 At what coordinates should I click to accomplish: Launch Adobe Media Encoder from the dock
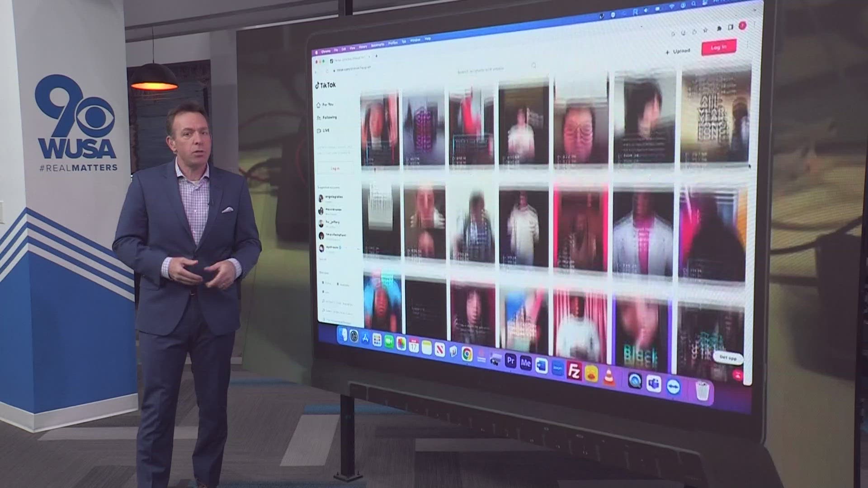(525, 362)
